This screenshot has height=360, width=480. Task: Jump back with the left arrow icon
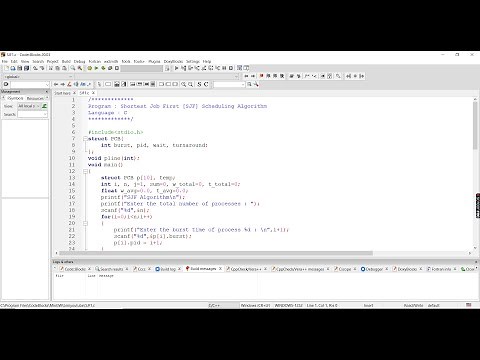pos(246,76)
